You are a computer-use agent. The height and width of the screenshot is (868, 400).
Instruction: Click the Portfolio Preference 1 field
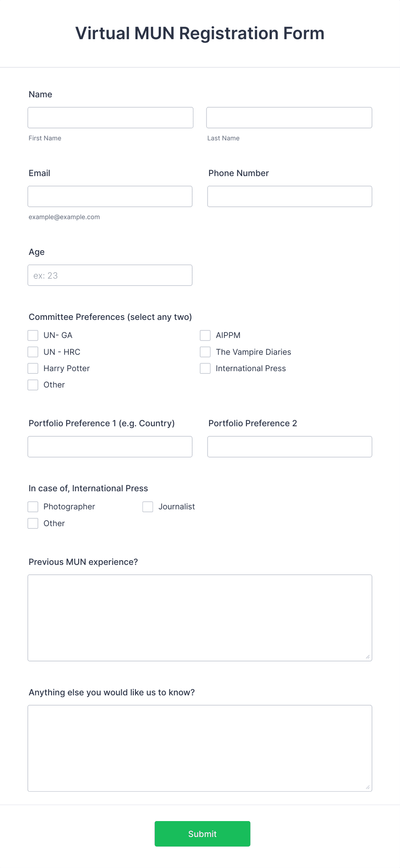tap(110, 446)
